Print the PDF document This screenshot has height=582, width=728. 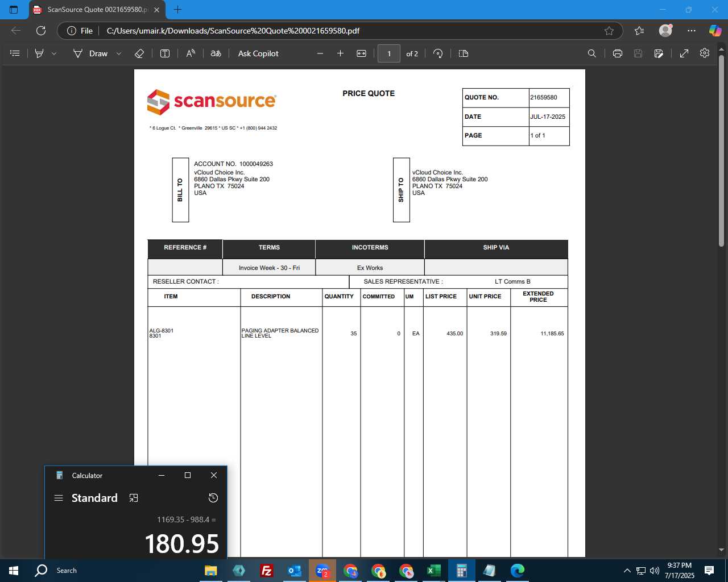pos(618,53)
